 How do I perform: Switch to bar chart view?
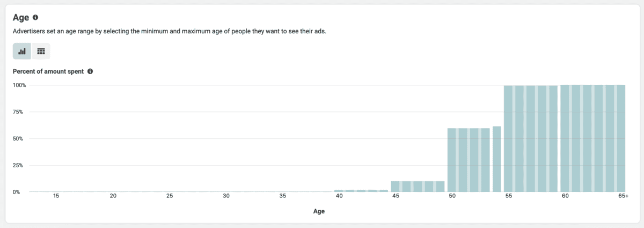(22, 52)
